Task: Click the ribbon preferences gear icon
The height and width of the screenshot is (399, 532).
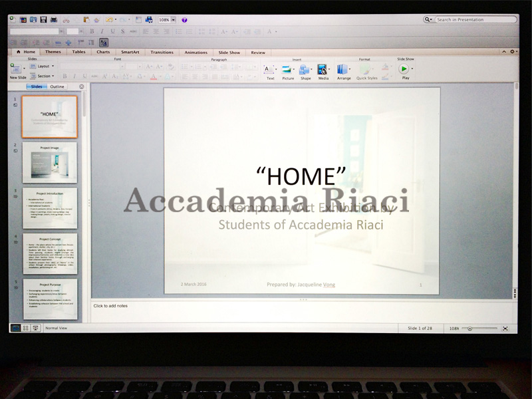Action: pyautogui.click(x=512, y=52)
